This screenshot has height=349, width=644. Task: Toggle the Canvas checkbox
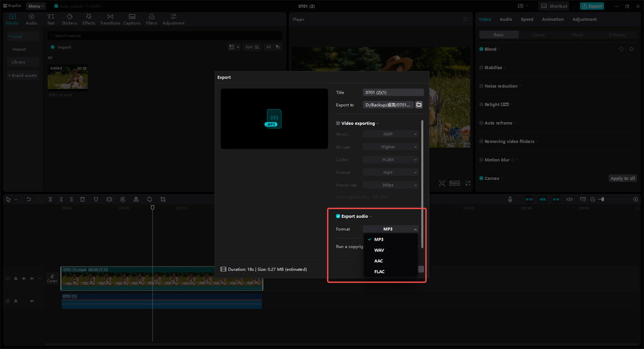481,178
